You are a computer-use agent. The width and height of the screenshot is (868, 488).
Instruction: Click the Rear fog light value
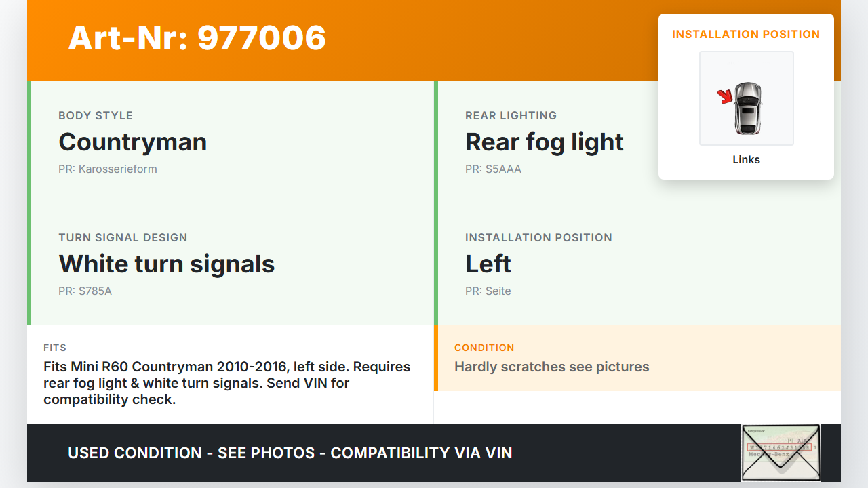pyautogui.click(x=544, y=142)
